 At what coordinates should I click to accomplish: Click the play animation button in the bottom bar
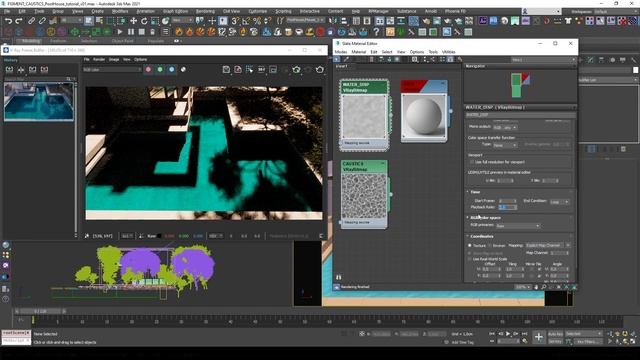pyautogui.click(x=508, y=334)
